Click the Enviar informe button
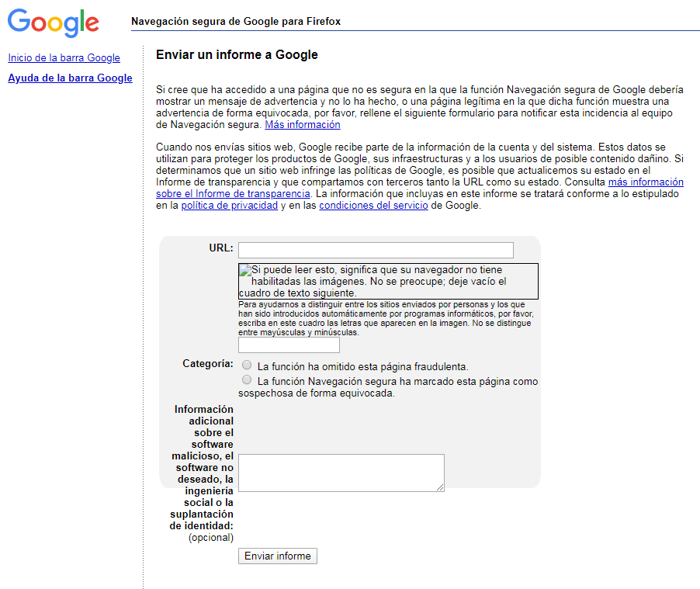 pyautogui.click(x=278, y=556)
